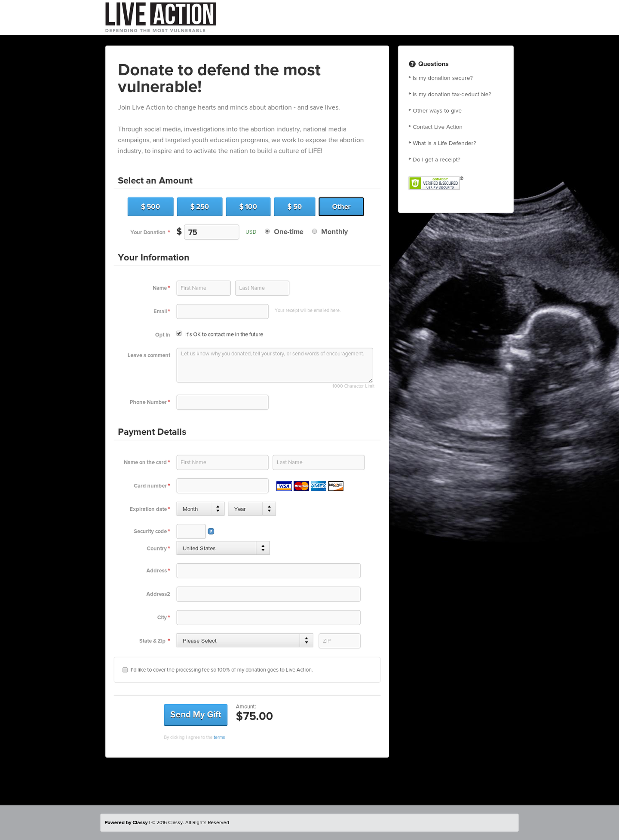Expand the Country dropdown
619x840 pixels.
coord(223,548)
